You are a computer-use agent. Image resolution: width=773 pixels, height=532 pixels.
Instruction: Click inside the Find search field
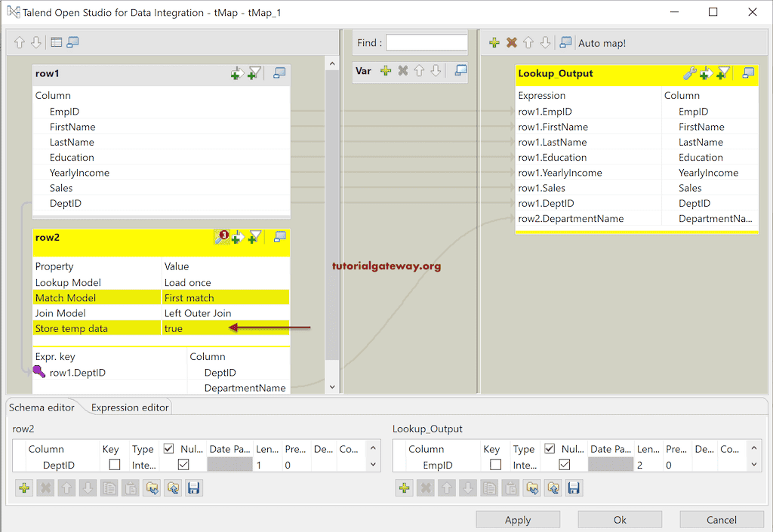point(427,43)
